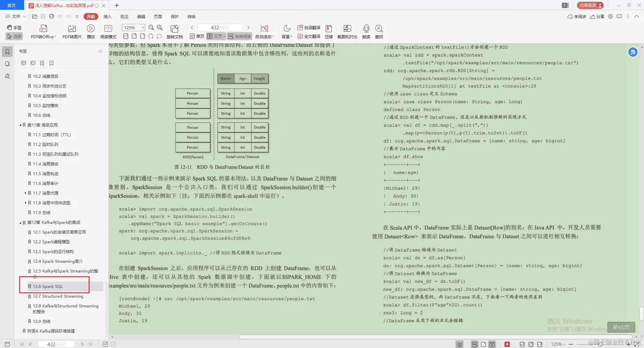
Task: Click the 访客登录 login button
Action: (x=589, y=5)
